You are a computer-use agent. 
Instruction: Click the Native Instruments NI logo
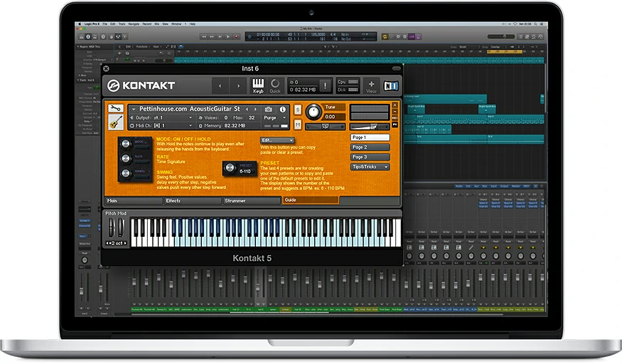[x=390, y=85]
